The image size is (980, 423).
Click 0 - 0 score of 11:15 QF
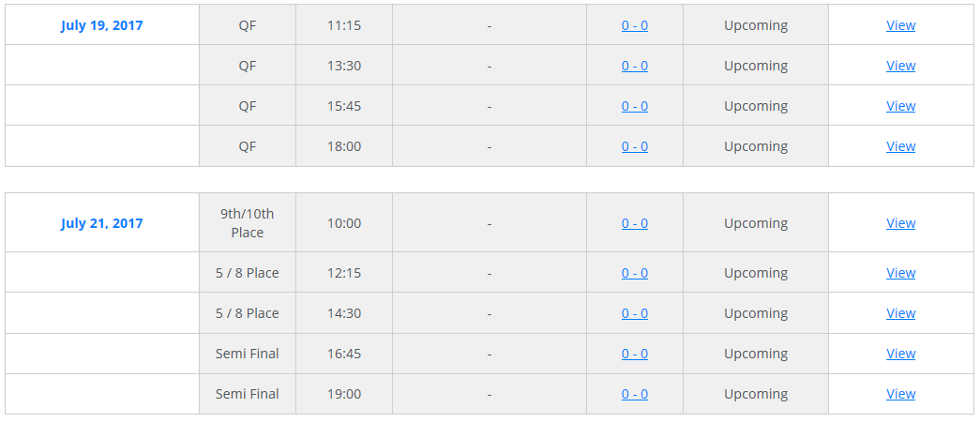point(634,25)
